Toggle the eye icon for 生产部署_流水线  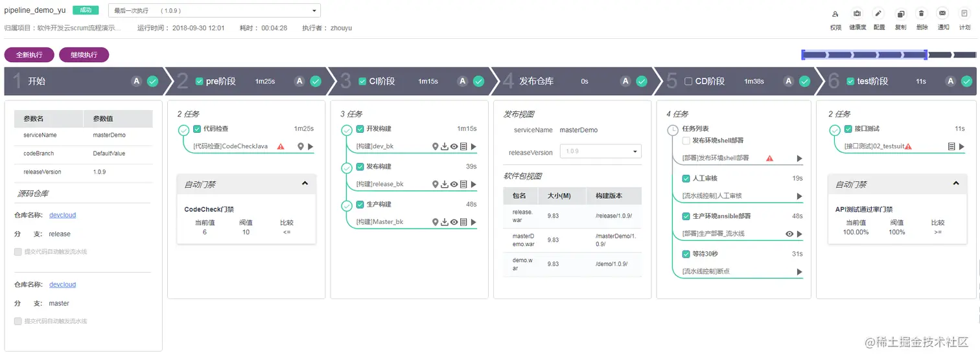(x=789, y=234)
